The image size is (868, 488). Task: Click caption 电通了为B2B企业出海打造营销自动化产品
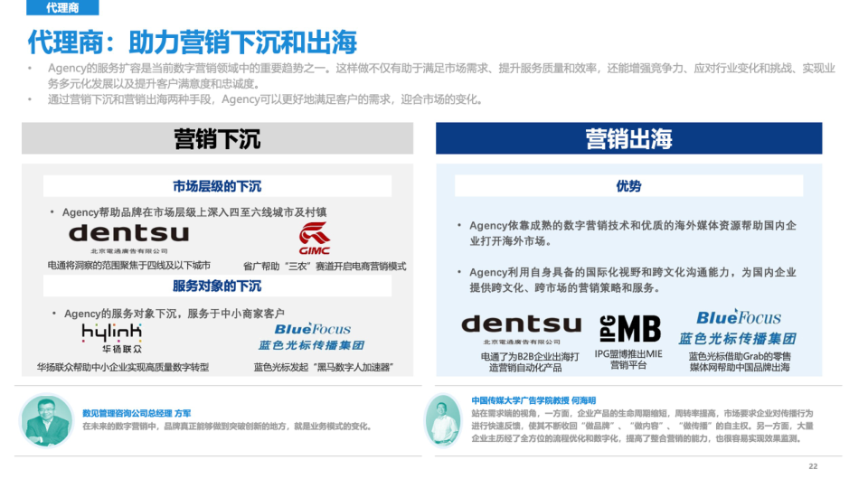(x=530, y=361)
